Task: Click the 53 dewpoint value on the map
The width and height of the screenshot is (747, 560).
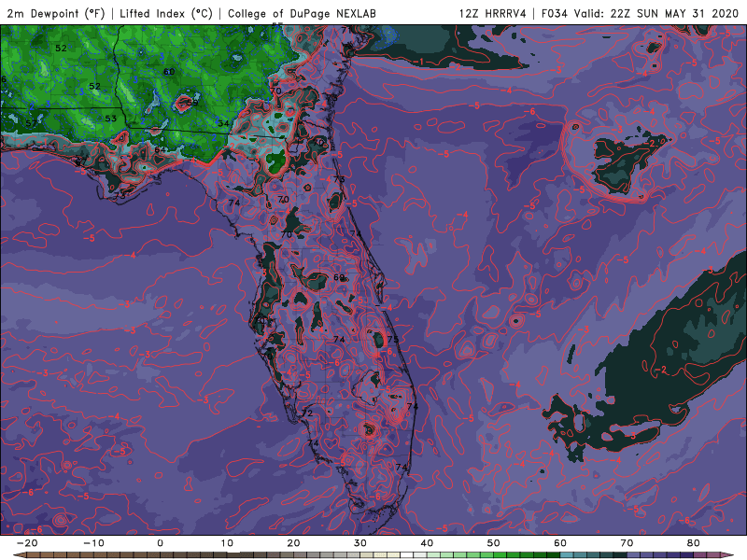Action: (x=110, y=119)
